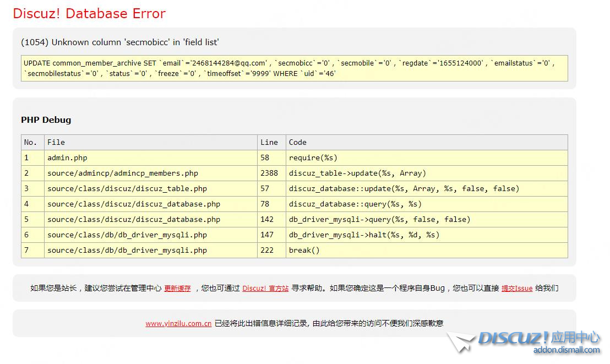Click line number 57
The height and width of the screenshot is (364, 610).
pos(271,188)
